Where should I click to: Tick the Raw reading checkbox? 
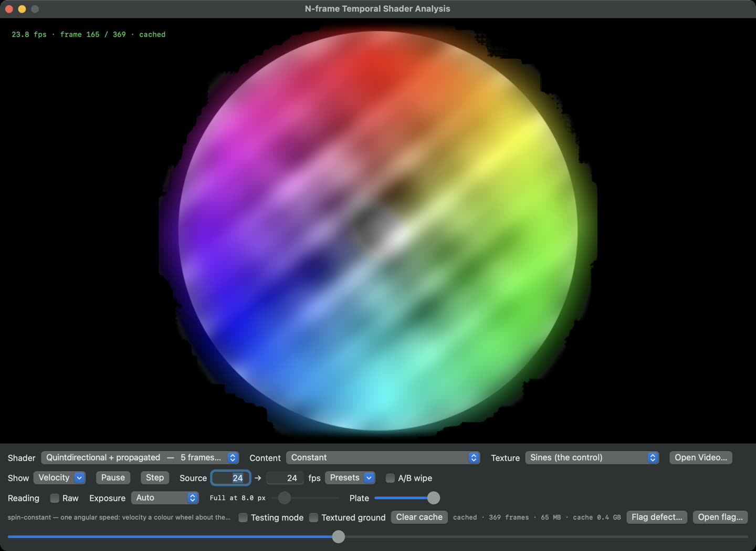pos(55,498)
